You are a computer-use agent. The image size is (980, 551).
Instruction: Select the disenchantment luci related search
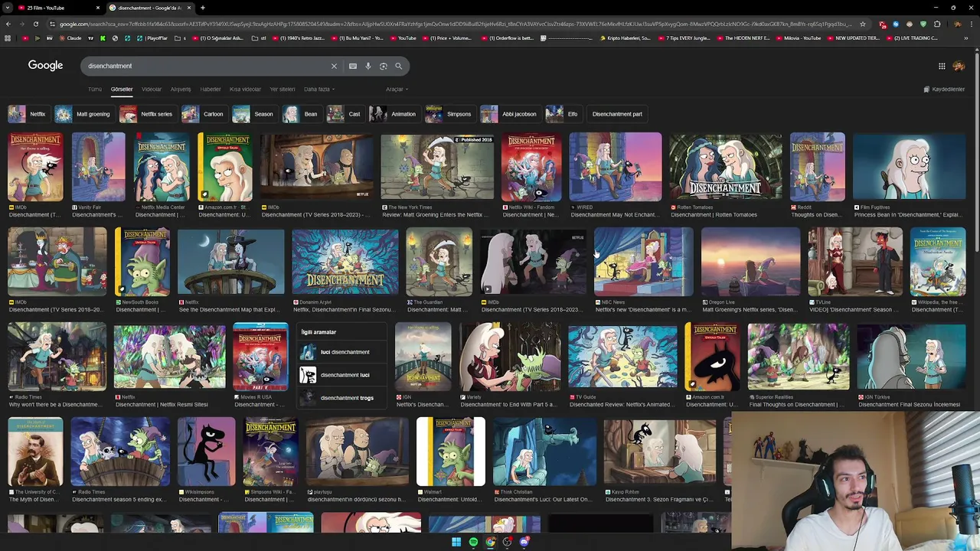coord(341,375)
